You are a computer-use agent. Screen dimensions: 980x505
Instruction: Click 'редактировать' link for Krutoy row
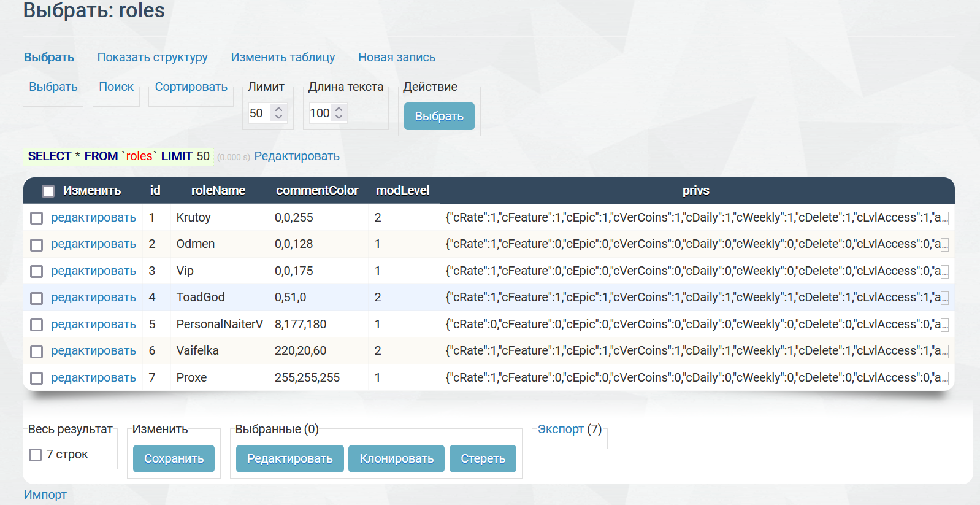(x=93, y=217)
